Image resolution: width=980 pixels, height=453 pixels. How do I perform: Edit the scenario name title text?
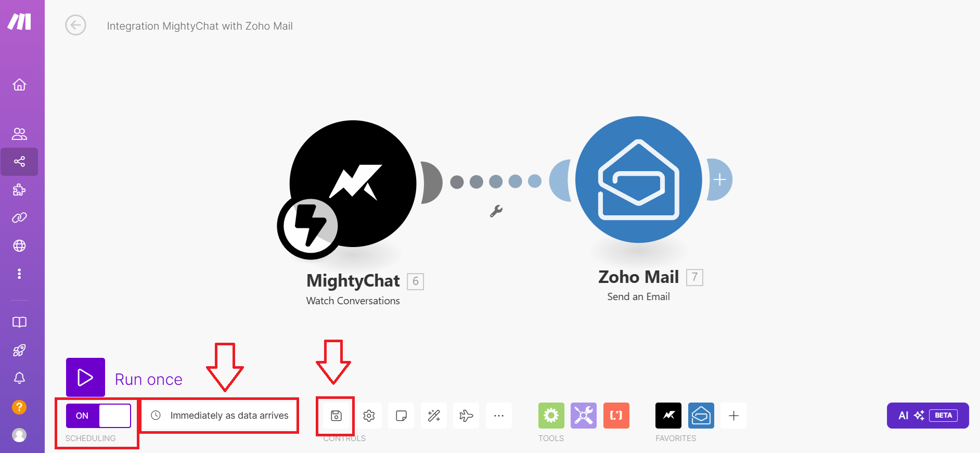tap(200, 26)
